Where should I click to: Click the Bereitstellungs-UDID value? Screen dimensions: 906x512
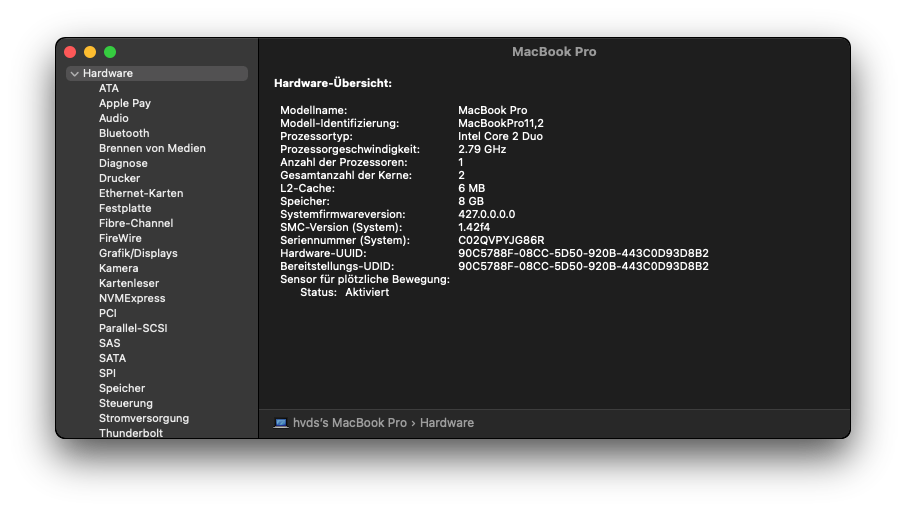click(x=584, y=266)
